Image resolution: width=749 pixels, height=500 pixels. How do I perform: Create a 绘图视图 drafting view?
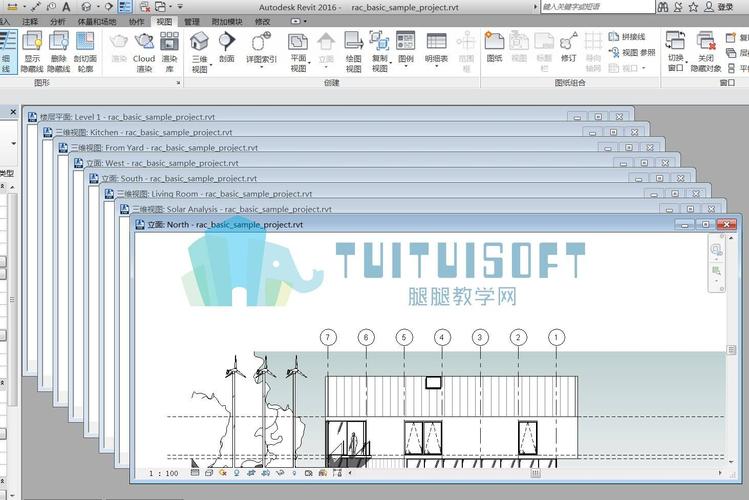pos(353,52)
